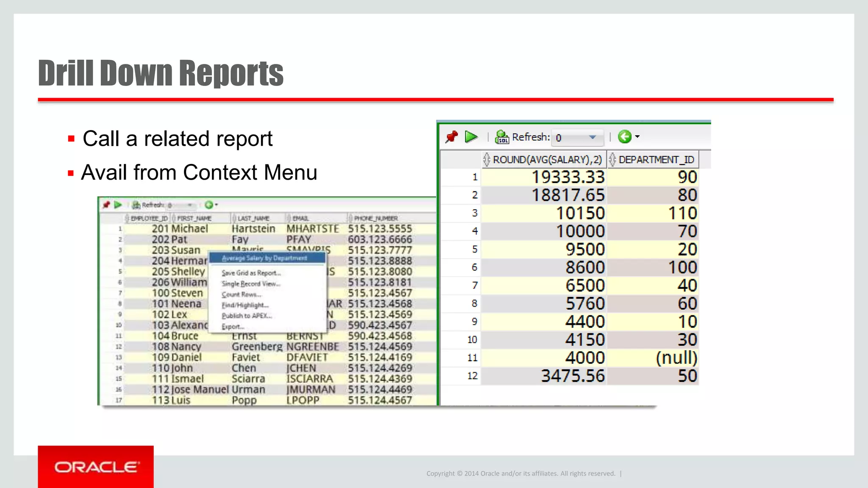The image size is (868, 488).
Task: Click the SQL icon beside Refresh in the salary report
Action: 502,137
